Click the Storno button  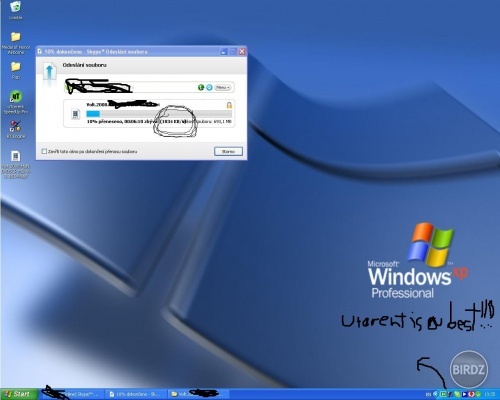[228, 151]
